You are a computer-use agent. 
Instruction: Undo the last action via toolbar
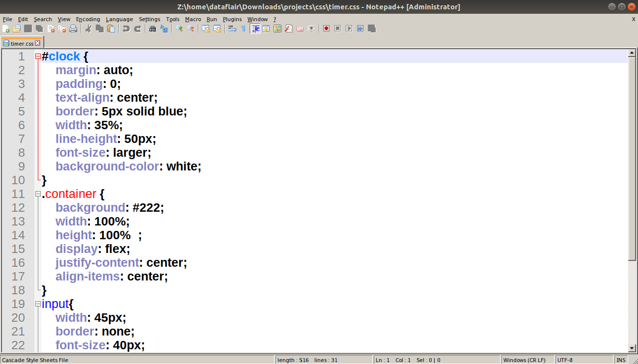pyautogui.click(x=126, y=28)
